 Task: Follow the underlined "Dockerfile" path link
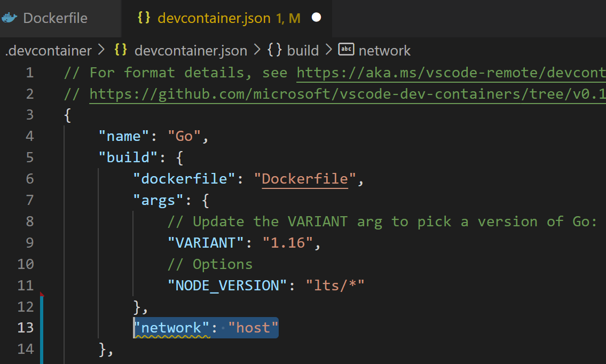(305, 179)
